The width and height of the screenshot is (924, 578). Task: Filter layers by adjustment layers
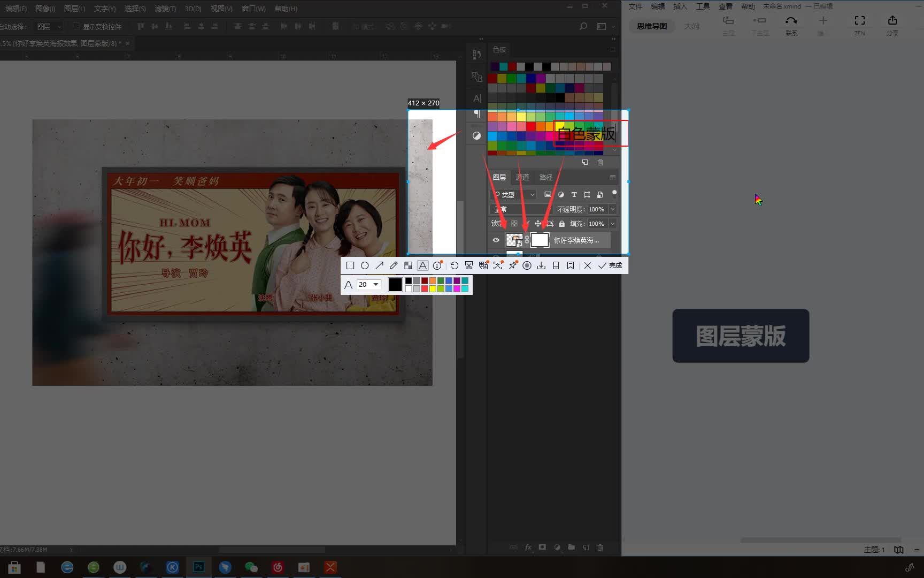point(561,195)
